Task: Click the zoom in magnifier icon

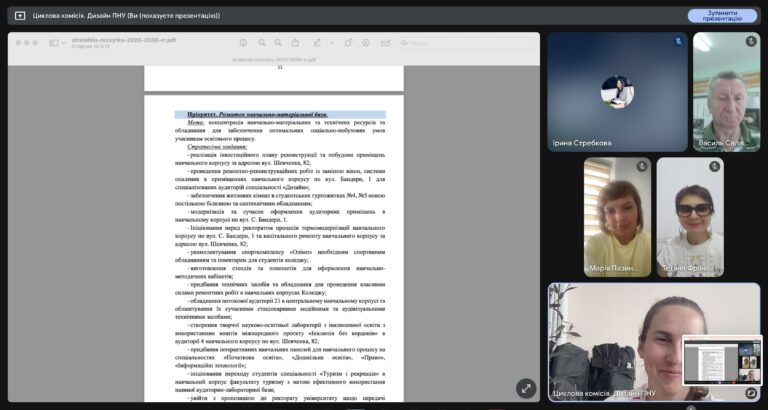Action: click(x=278, y=43)
